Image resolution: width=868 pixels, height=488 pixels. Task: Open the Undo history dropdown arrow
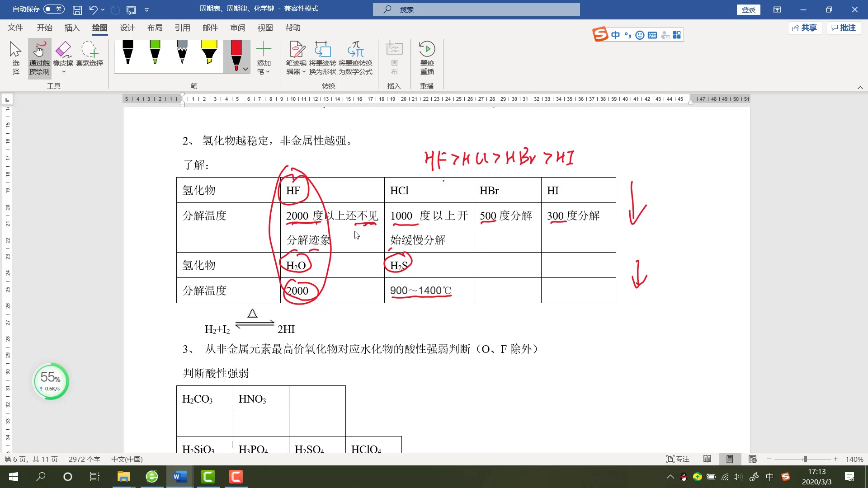click(103, 9)
